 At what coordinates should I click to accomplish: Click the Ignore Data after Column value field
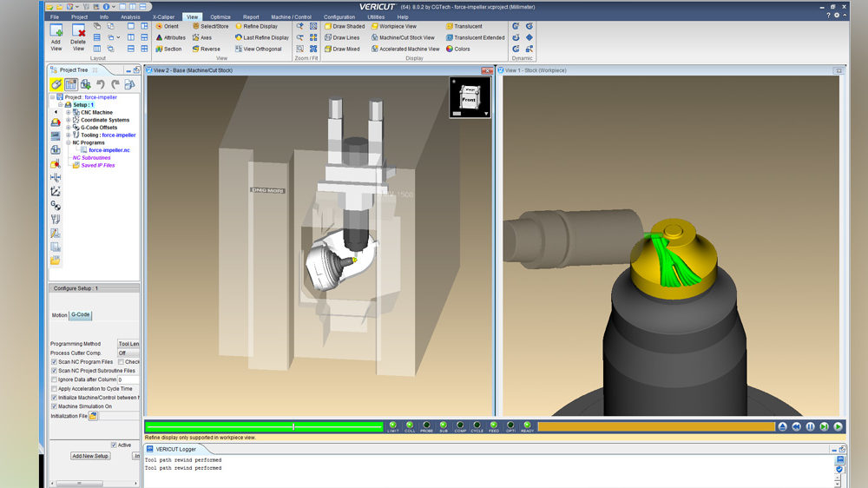pyautogui.click(x=128, y=379)
